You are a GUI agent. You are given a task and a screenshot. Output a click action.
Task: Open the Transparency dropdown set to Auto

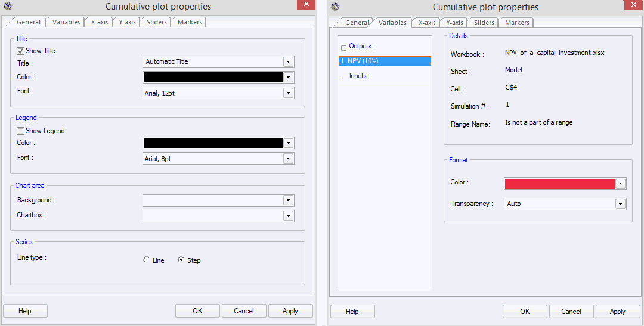click(x=620, y=204)
